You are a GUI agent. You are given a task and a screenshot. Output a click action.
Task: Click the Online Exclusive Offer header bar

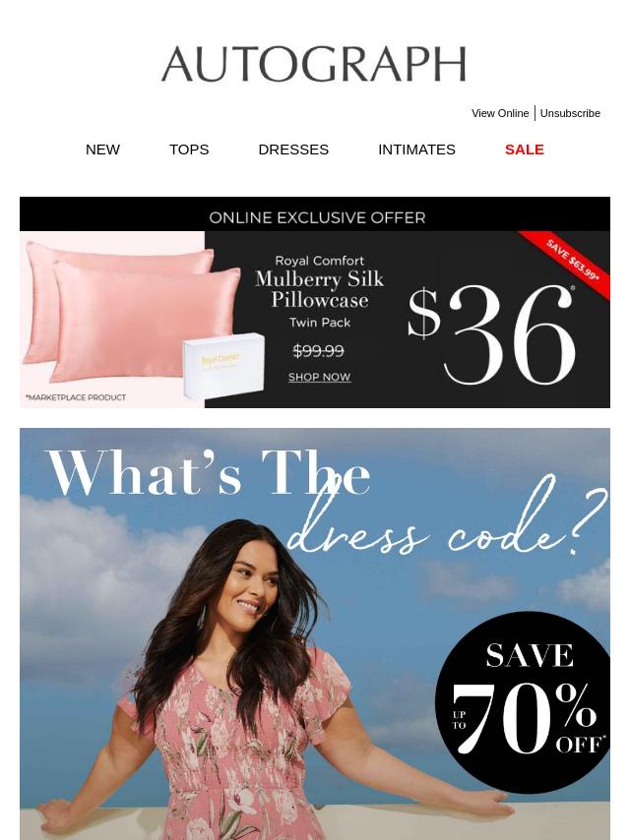(315, 214)
